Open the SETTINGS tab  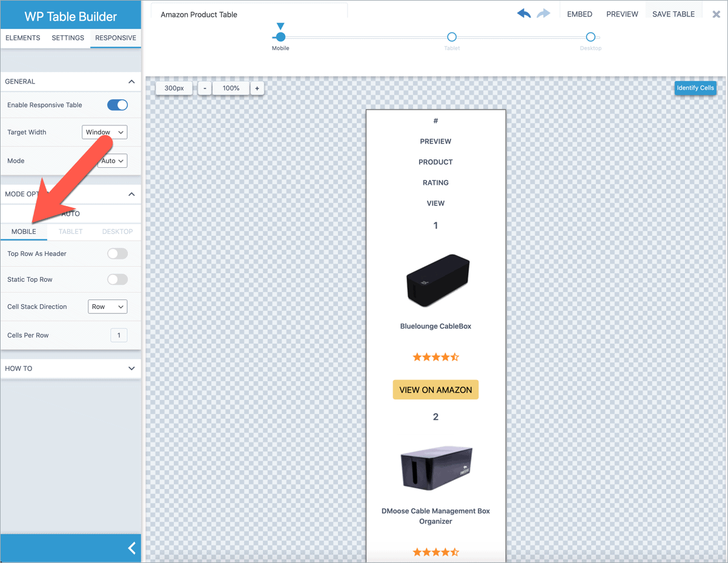click(67, 38)
